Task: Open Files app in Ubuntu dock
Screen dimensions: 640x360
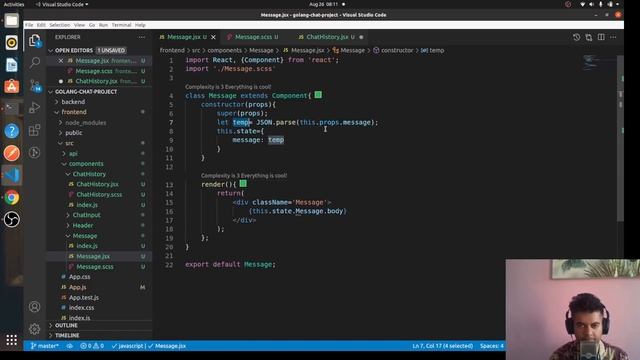Action: 11,20
